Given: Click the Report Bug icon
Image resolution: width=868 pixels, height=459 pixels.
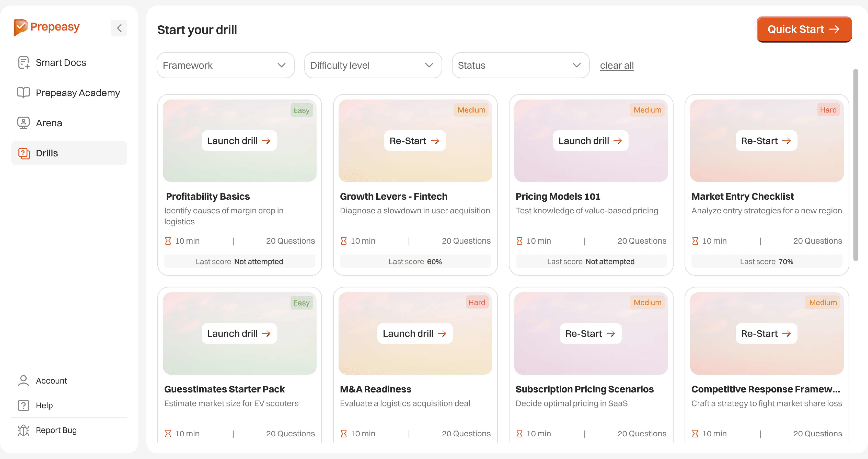Looking at the screenshot, I should click(x=23, y=430).
